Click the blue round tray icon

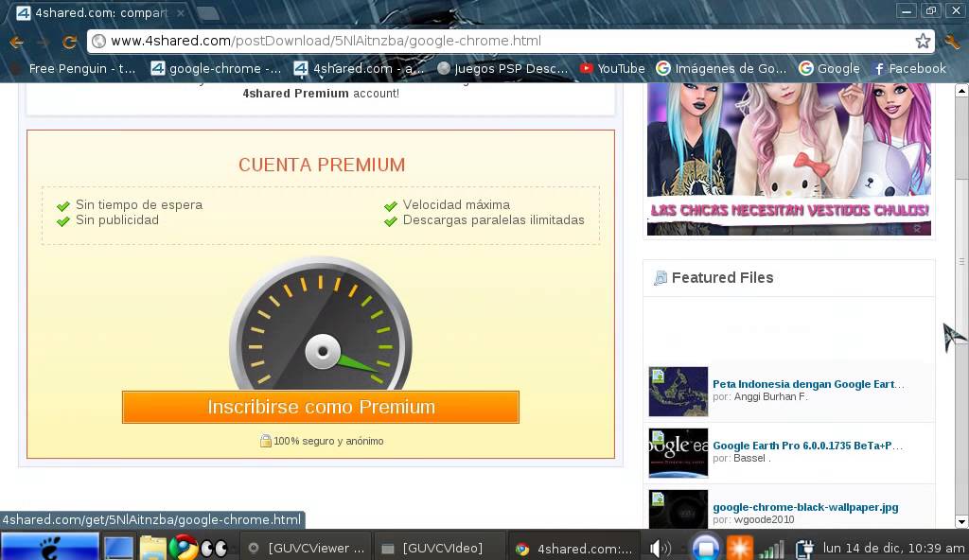(705, 548)
